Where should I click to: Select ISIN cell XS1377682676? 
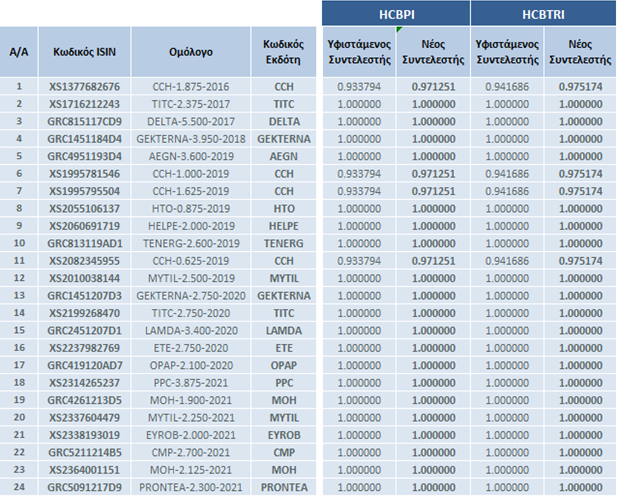85,87
